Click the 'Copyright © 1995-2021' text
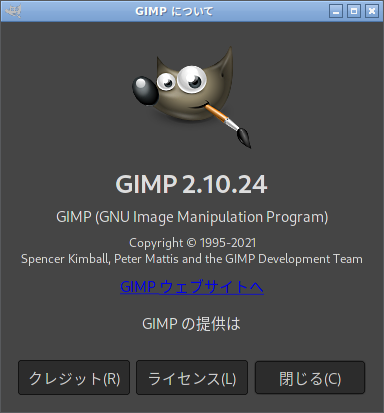Screen dimensions: 384x413 pos(192,243)
